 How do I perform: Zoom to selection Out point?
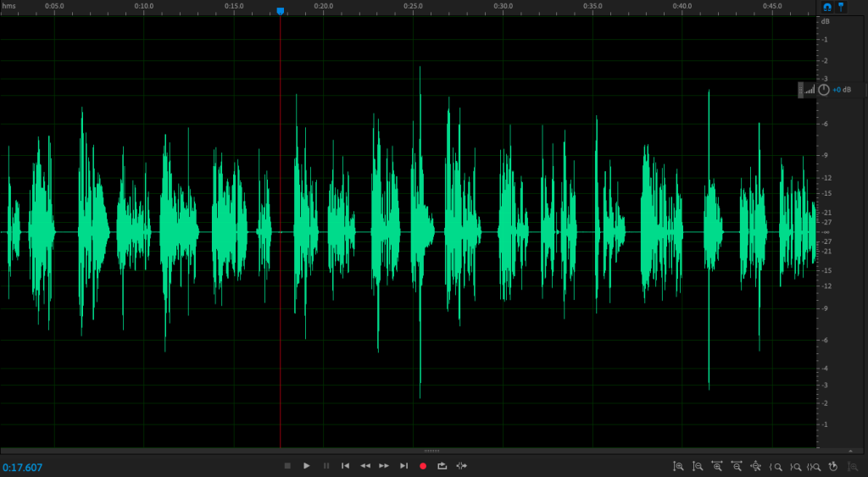click(795, 467)
